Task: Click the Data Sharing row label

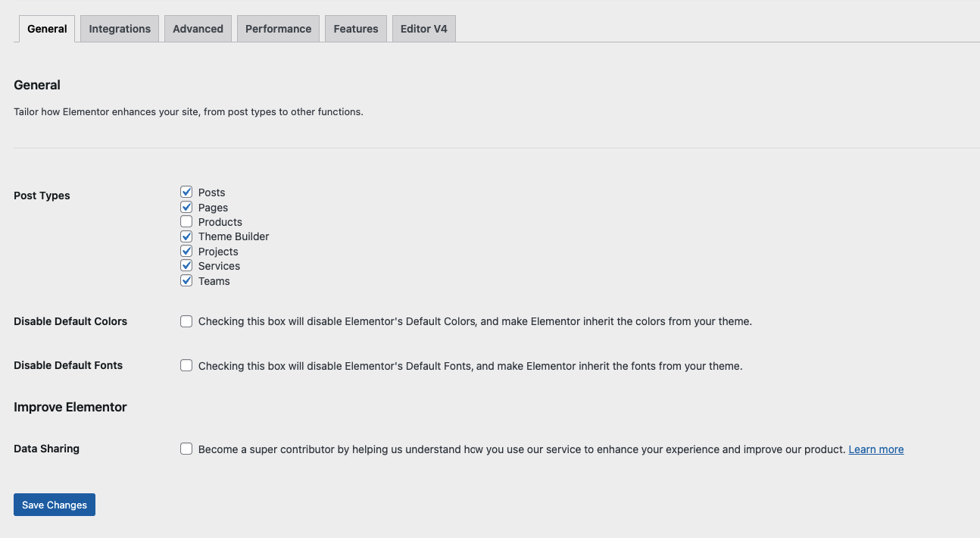Action: click(46, 449)
